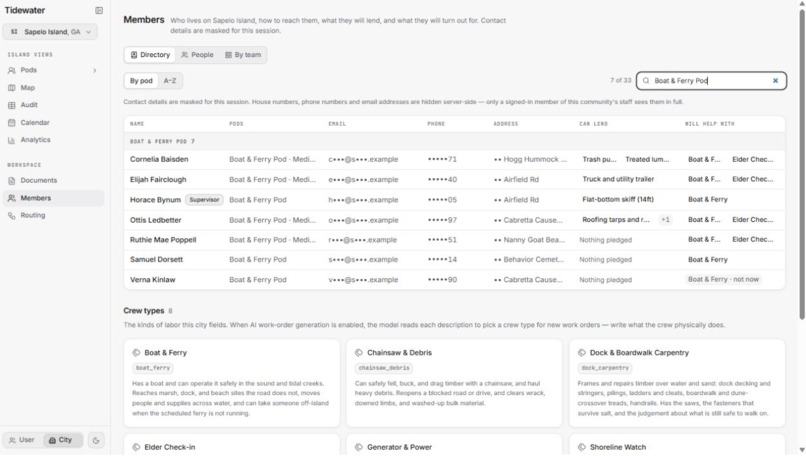Switch to User scope
This screenshot has height=456, width=806.
[22, 440]
